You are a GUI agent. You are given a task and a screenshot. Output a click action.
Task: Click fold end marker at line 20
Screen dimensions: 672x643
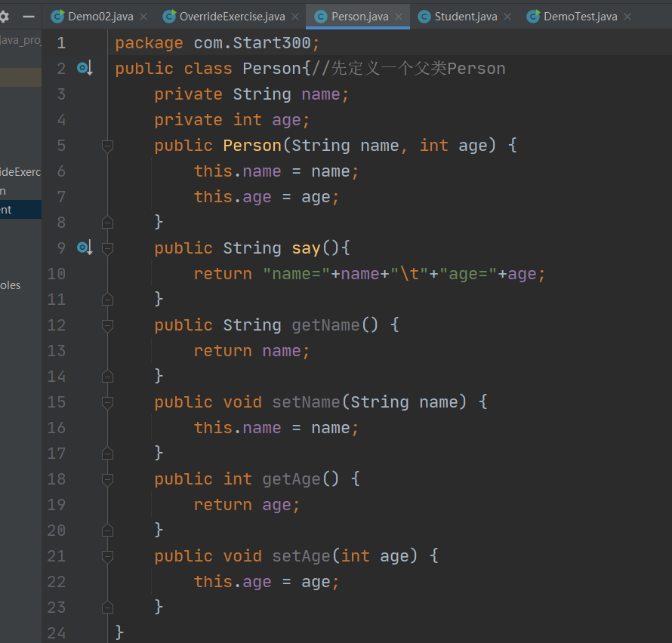[107, 531]
